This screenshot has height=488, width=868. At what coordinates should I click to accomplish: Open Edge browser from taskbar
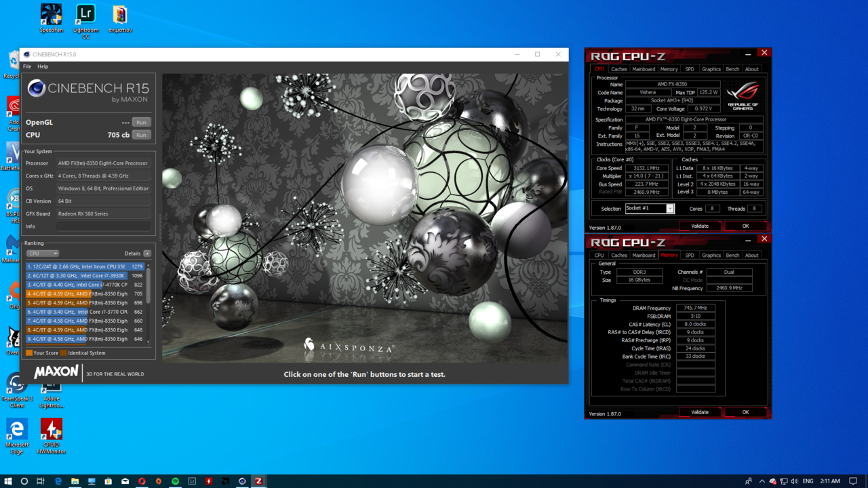58,481
